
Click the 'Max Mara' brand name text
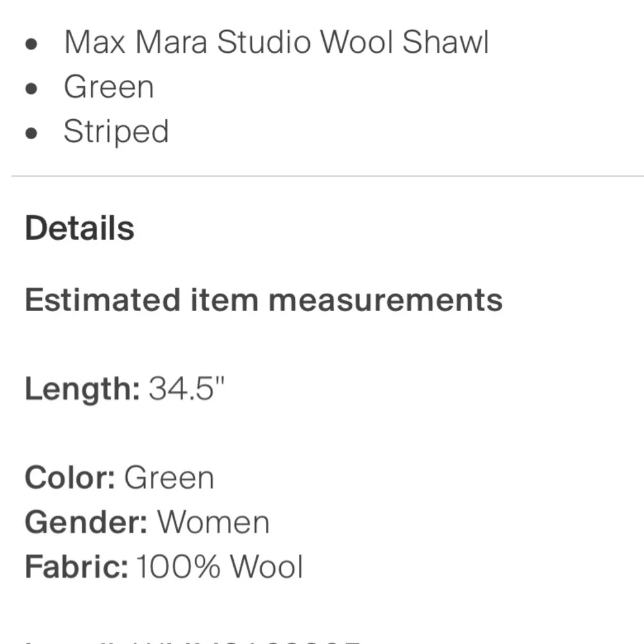click(x=135, y=43)
